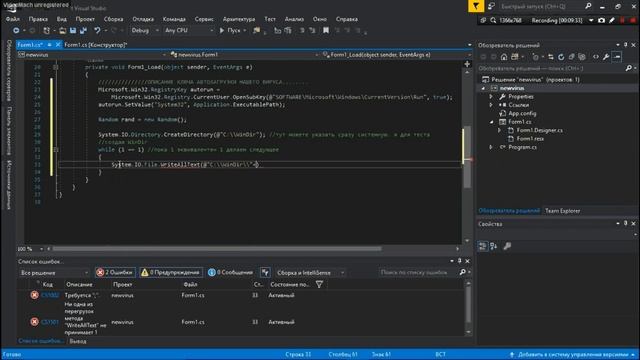Viewport: 640px width, 360px height.
Task: Open the Файл menu
Action: tap(13, 19)
